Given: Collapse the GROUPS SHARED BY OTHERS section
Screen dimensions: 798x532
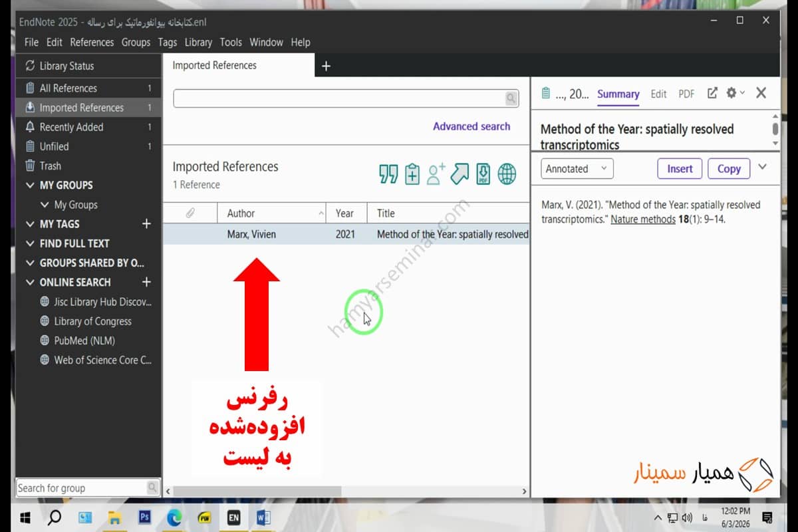Looking at the screenshot, I should pos(30,263).
